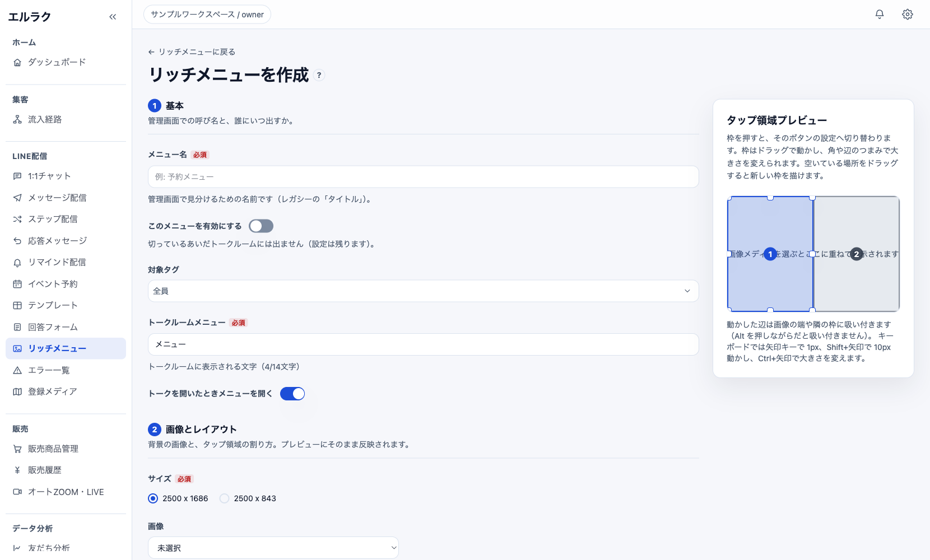930x560 pixels.
Task: Click the 販売履歴 yen icon
Action: coord(17,470)
